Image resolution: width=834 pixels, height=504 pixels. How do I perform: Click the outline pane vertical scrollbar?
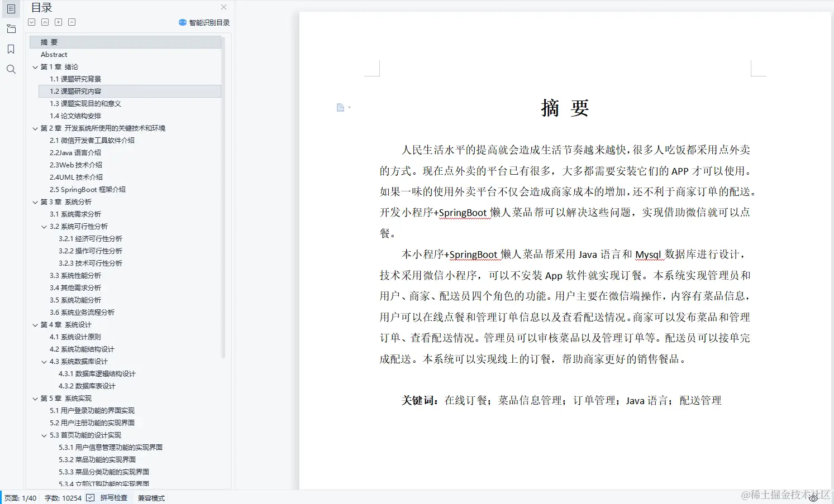tap(223, 197)
